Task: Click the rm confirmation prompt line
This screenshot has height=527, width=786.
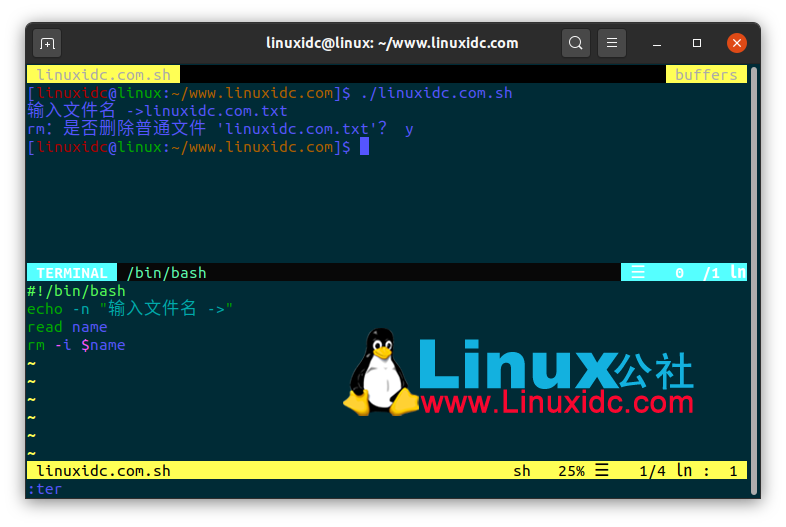Action: 221,129
